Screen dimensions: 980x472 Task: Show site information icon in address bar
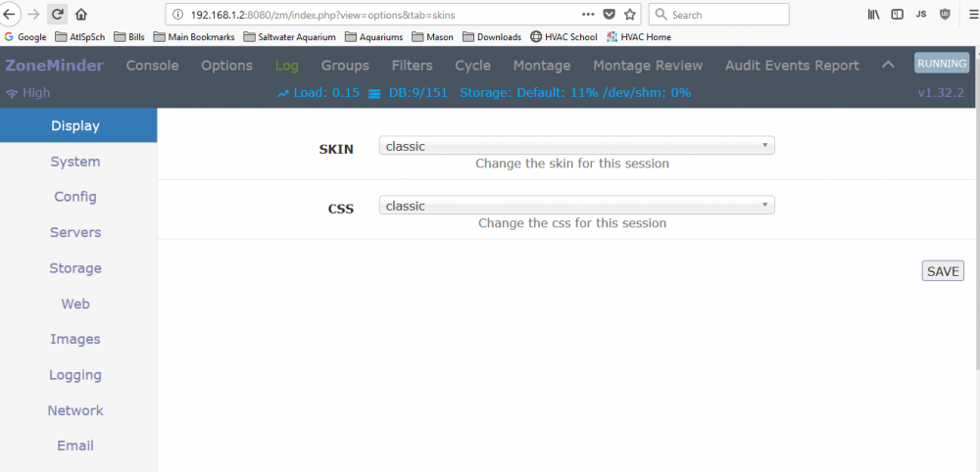coord(178,15)
